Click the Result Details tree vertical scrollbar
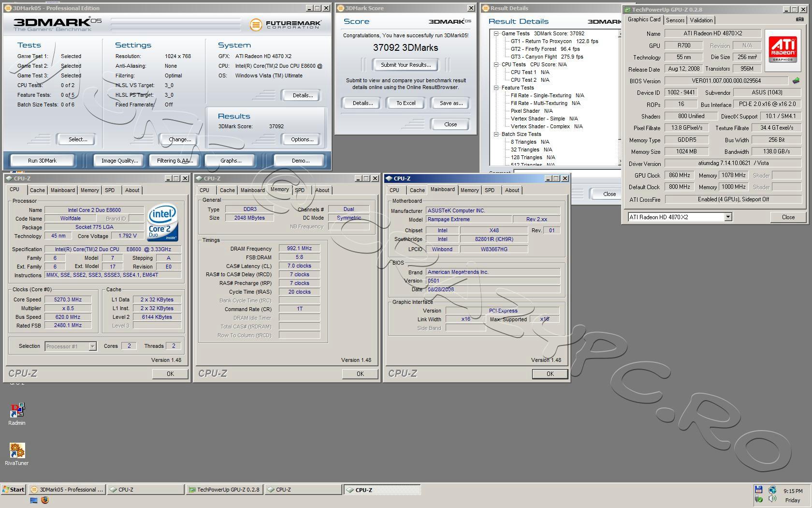 click(620, 97)
